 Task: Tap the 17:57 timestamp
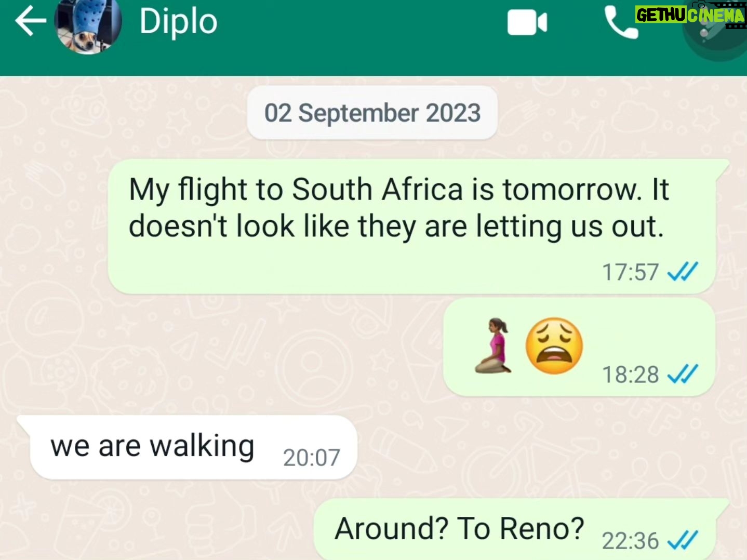[630, 272]
